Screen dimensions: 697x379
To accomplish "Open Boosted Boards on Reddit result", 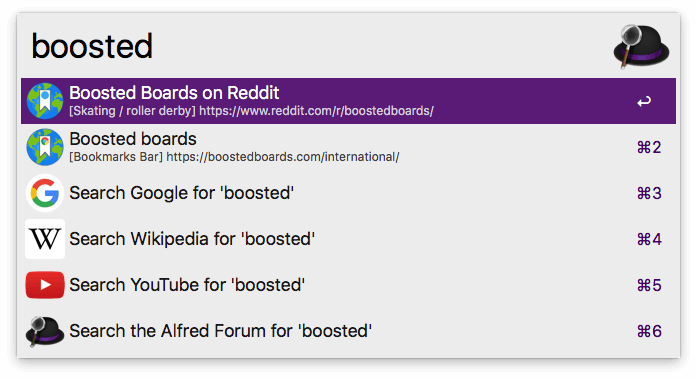I will click(348, 101).
